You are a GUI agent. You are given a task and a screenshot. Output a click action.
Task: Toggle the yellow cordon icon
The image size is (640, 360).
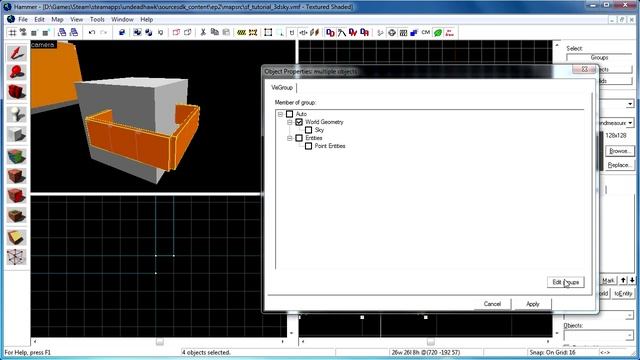tap(241, 33)
